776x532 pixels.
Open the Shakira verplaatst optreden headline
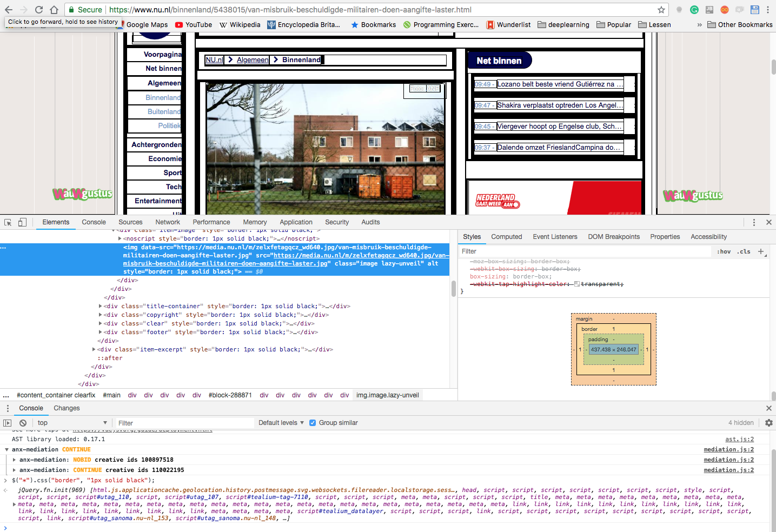click(560, 105)
